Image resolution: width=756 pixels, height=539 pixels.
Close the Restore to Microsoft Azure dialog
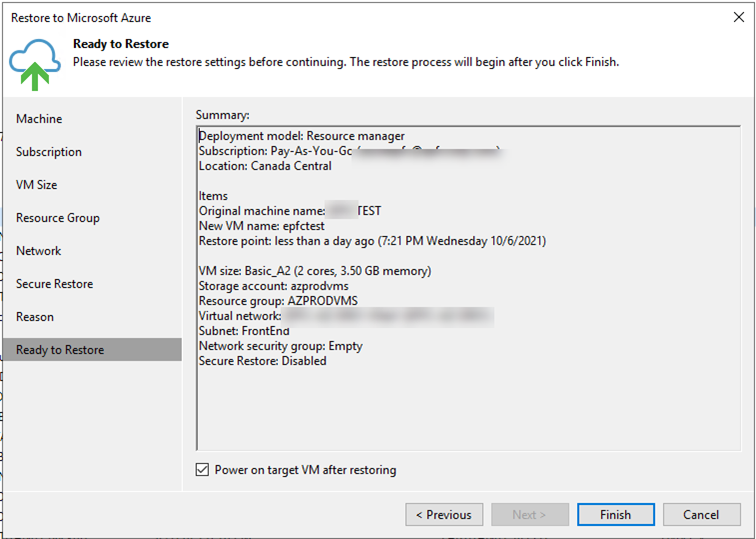coord(739,17)
